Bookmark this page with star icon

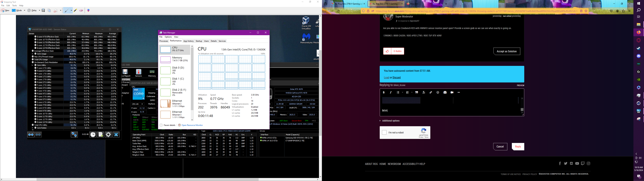click(586, 11)
